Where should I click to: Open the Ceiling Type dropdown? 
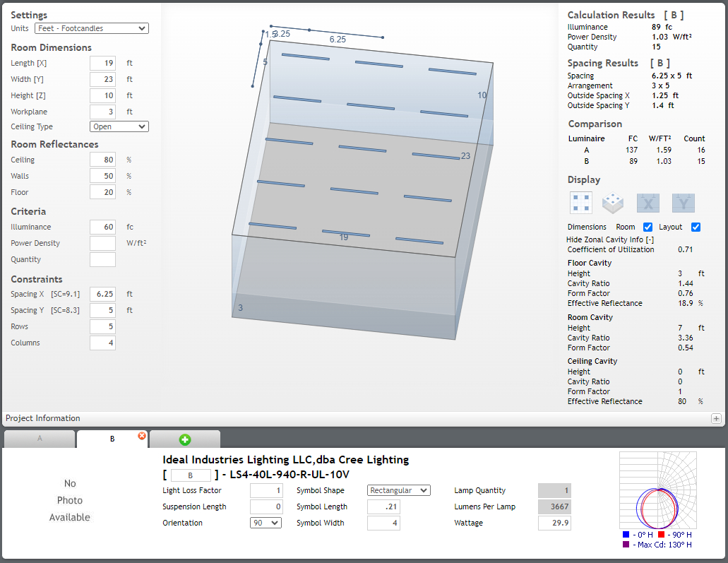click(119, 126)
